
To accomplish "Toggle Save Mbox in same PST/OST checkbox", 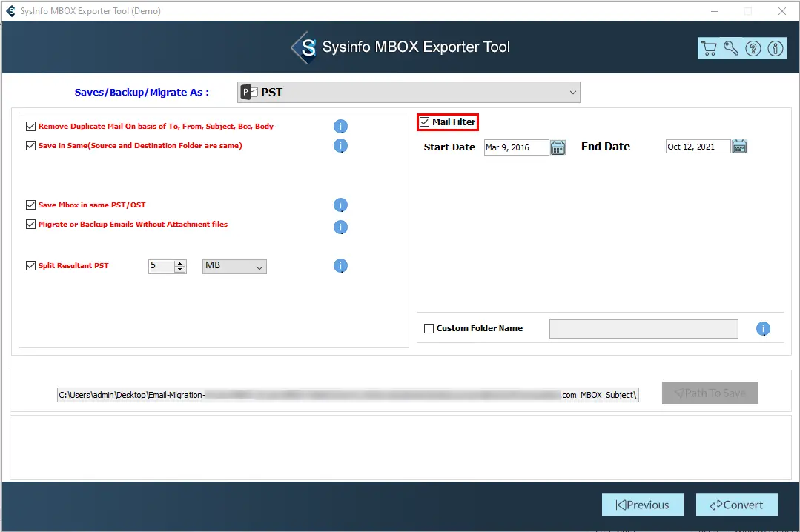I will (x=30, y=205).
